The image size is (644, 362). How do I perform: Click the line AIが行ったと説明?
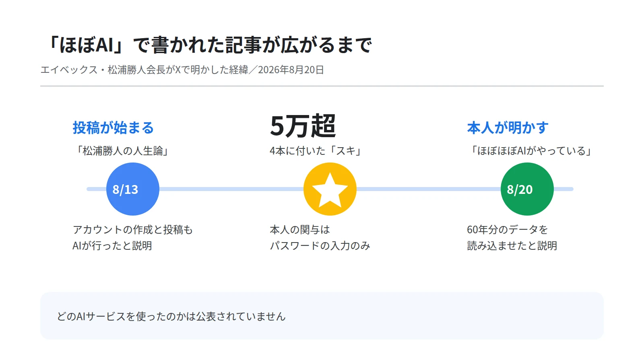(x=112, y=246)
